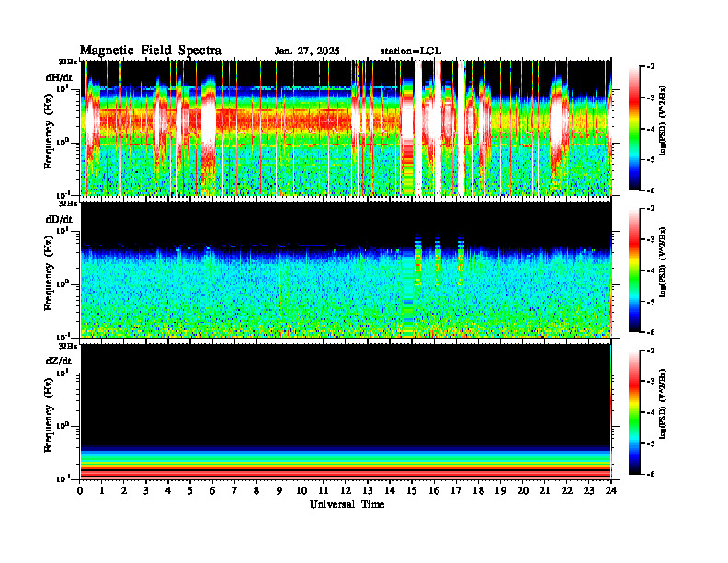Click the dH/dt spectrogram panel

[347, 128]
